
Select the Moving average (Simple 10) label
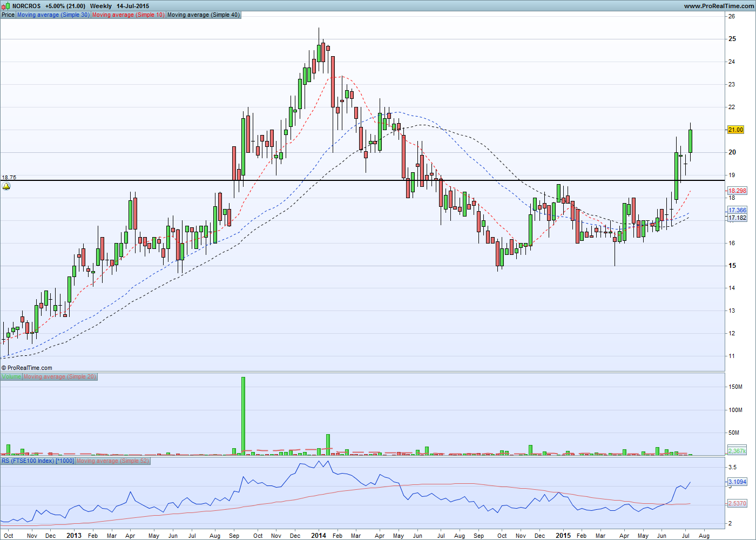point(128,15)
